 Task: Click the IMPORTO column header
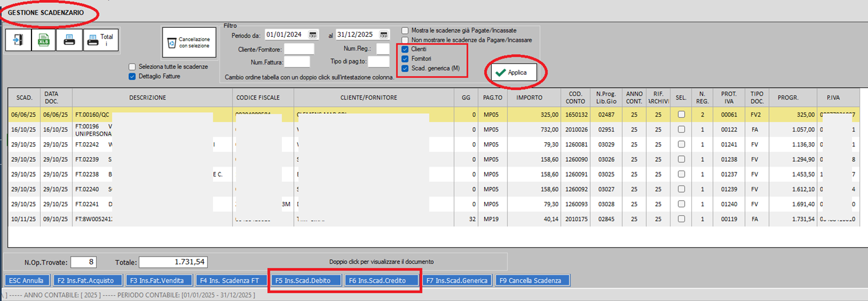(x=534, y=98)
